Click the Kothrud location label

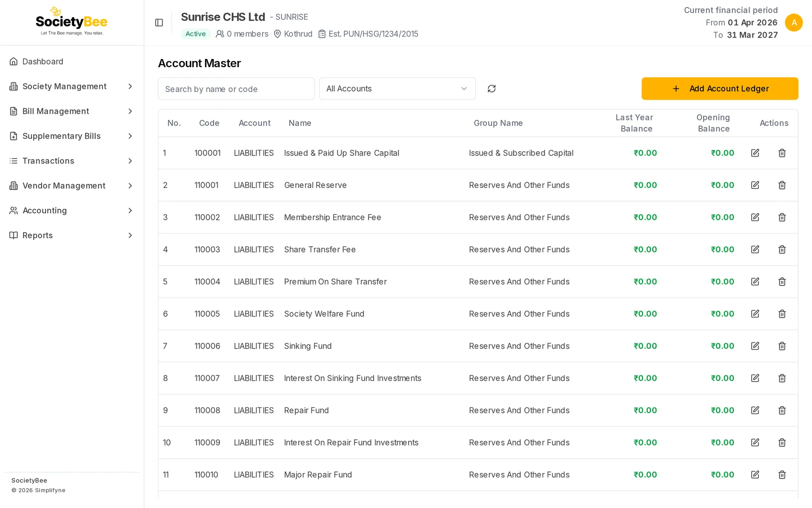coord(293,34)
